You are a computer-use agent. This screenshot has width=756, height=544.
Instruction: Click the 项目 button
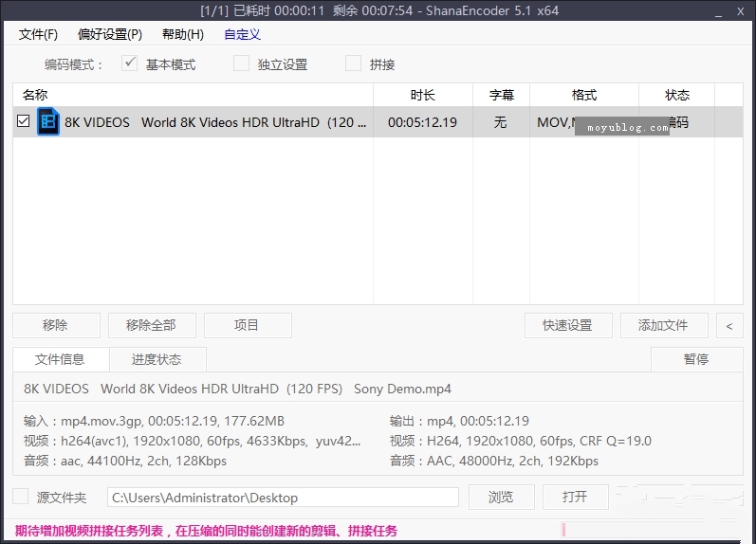point(248,326)
